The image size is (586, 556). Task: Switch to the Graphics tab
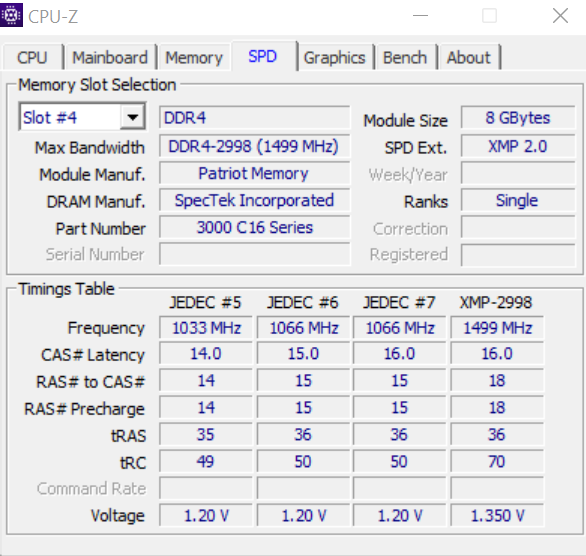coord(335,58)
